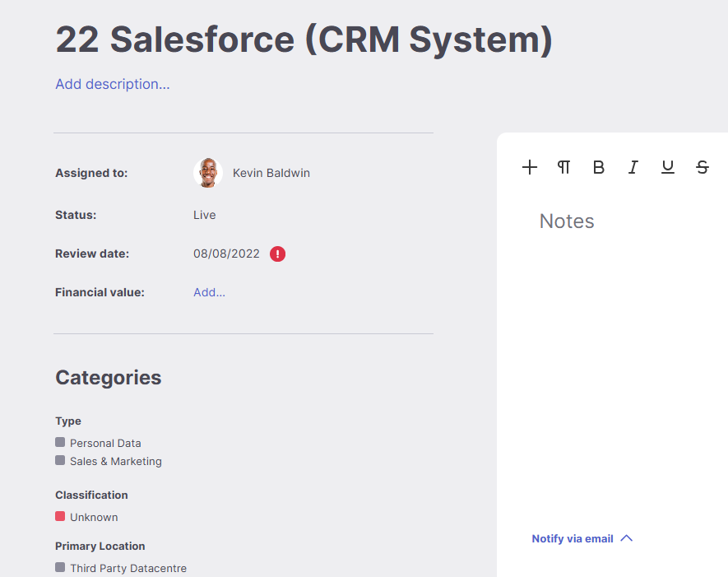The width and height of the screenshot is (728, 577).
Task: Click the plus insert icon in notes toolbar
Action: pyautogui.click(x=529, y=167)
